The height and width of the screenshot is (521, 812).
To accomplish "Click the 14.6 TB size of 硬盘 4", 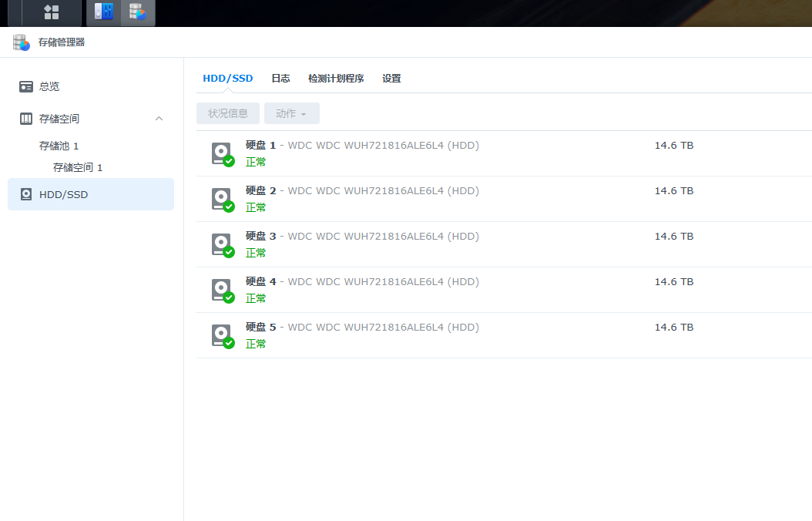I will [674, 282].
